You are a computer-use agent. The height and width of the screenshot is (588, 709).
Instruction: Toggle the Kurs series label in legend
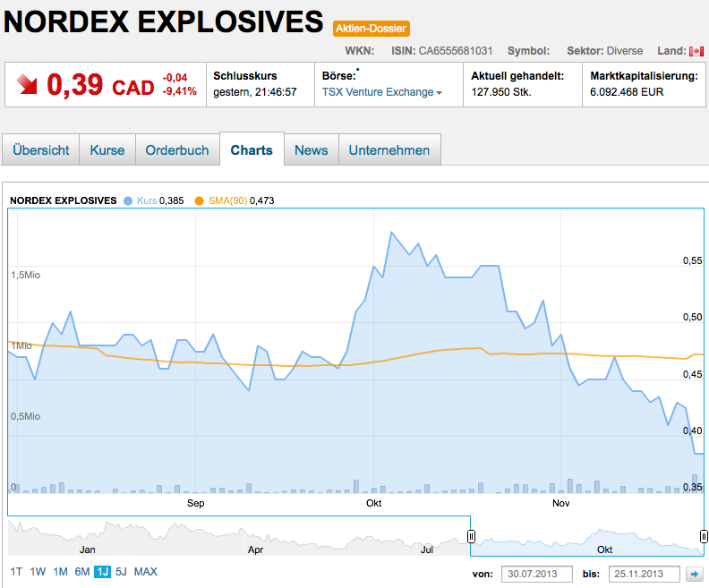[x=147, y=200]
